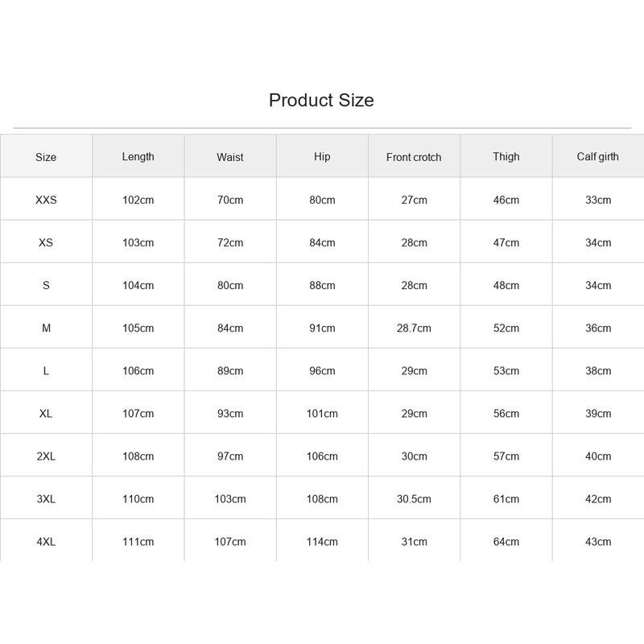The image size is (644, 644).
Task: Select the XS size row label
Action: [x=46, y=242]
